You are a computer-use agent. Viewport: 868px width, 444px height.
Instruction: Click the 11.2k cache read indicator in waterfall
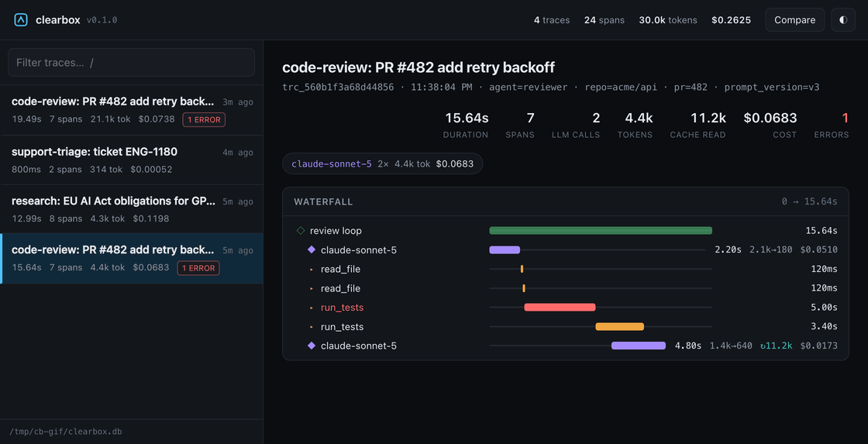pos(776,346)
